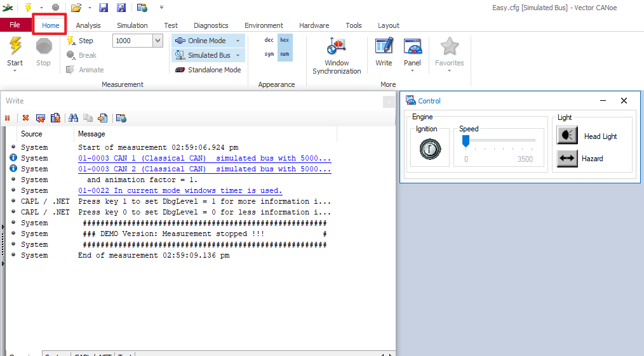644x356 pixels.
Task: Click the window globe icon in Write toolbar
Action: pos(121,118)
